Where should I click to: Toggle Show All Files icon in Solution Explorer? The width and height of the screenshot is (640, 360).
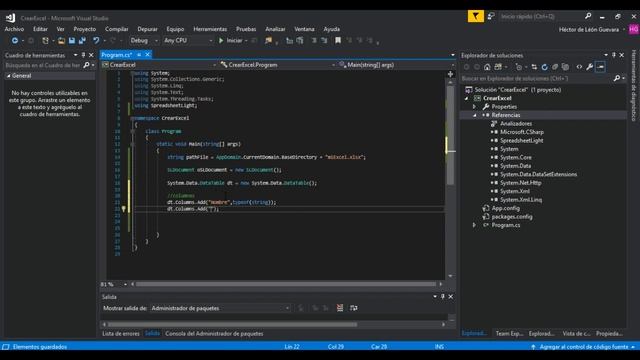tap(565, 67)
